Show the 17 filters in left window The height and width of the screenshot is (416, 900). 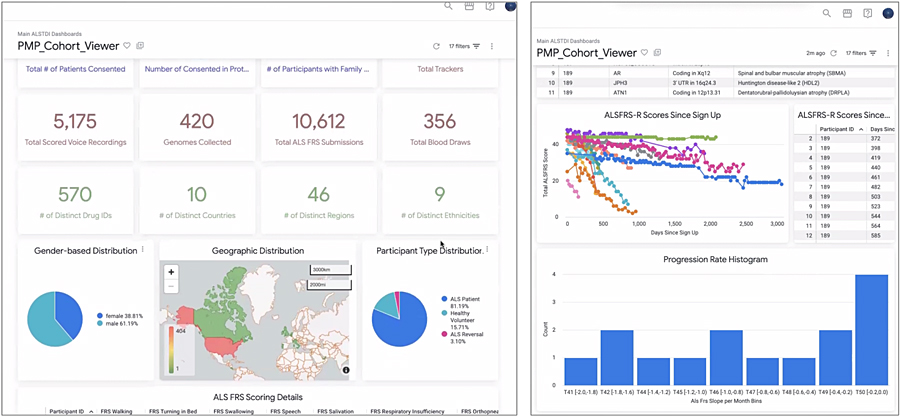(x=464, y=46)
